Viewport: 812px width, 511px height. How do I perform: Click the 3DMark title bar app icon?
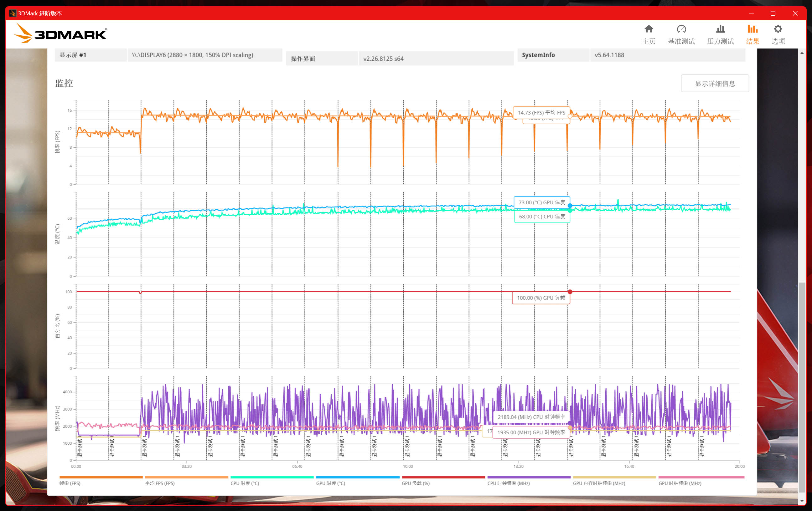(13, 13)
